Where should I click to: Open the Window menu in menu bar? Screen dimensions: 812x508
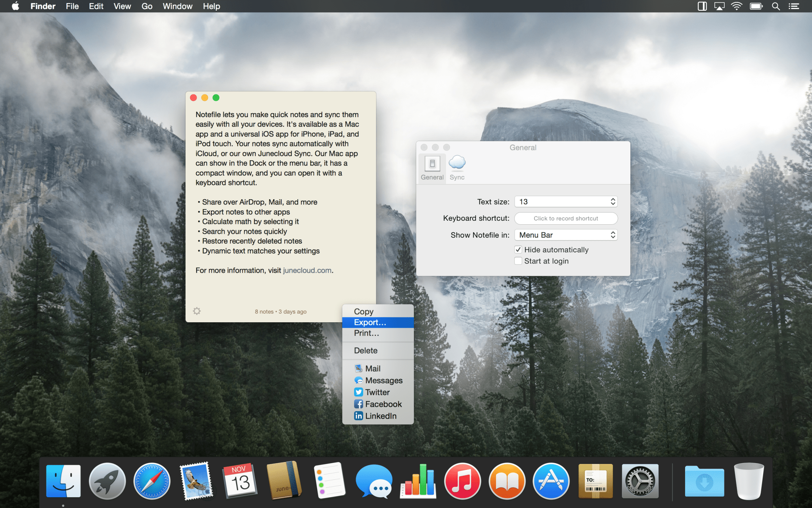point(177,6)
